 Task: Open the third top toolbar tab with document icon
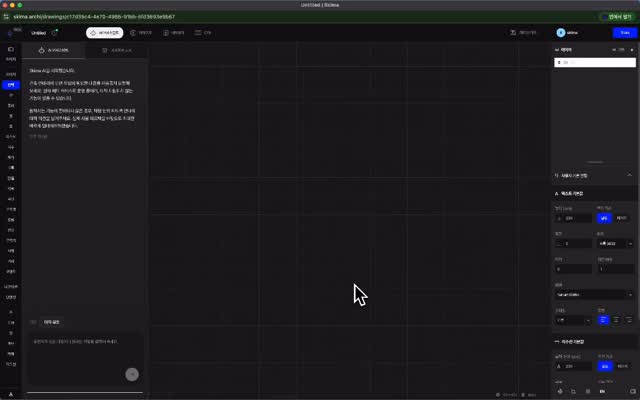click(174, 33)
